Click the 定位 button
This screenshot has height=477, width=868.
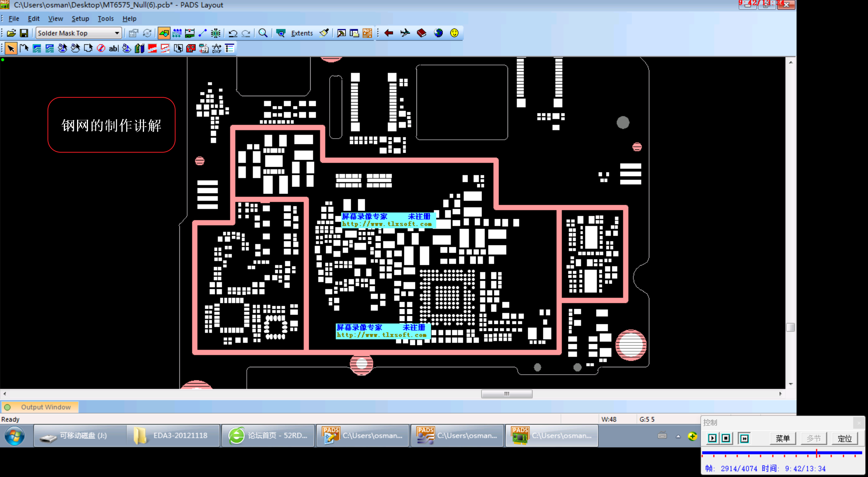point(845,438)
